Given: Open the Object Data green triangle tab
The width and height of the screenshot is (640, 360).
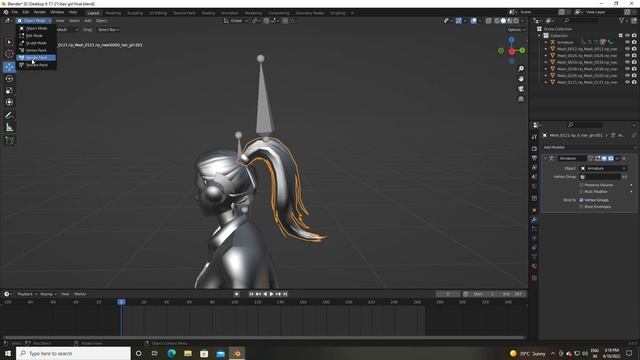Looking at the screenshot, I should (x=534, y=257).
